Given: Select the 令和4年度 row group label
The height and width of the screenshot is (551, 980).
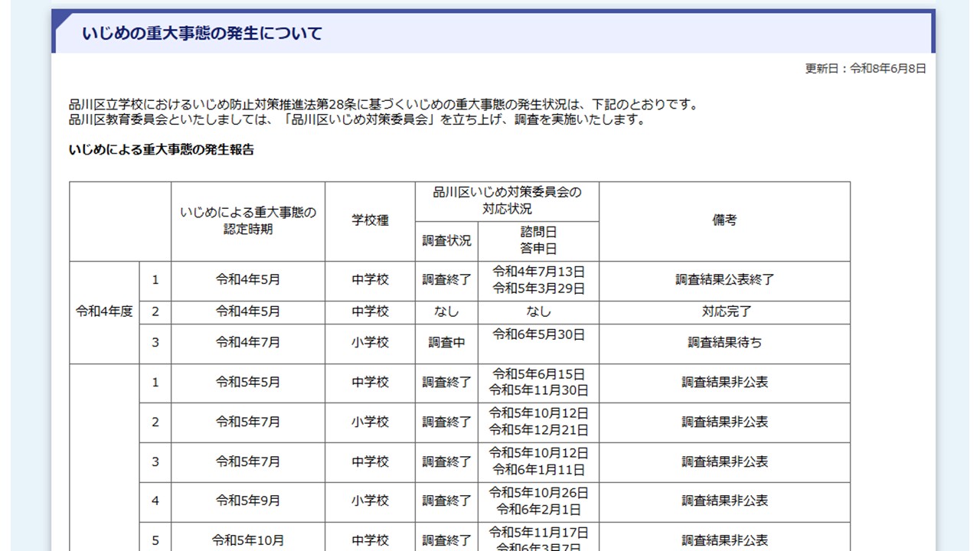Looking at the screenshot, I should 104,311.
